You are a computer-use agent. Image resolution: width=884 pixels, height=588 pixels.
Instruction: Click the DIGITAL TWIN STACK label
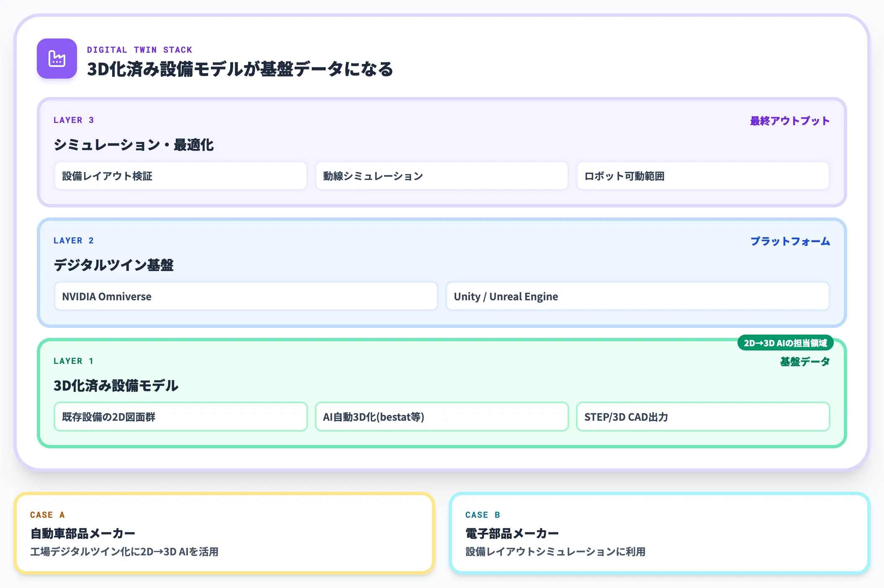[x=139, y=50]
